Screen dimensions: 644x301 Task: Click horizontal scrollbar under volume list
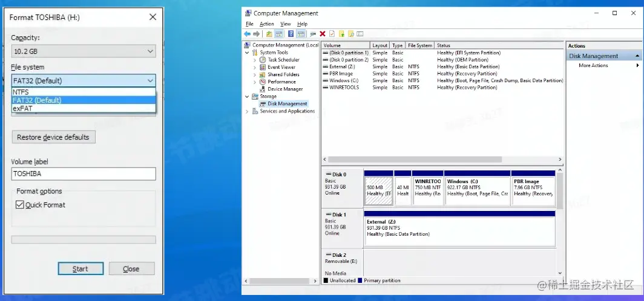coord(415,159)
